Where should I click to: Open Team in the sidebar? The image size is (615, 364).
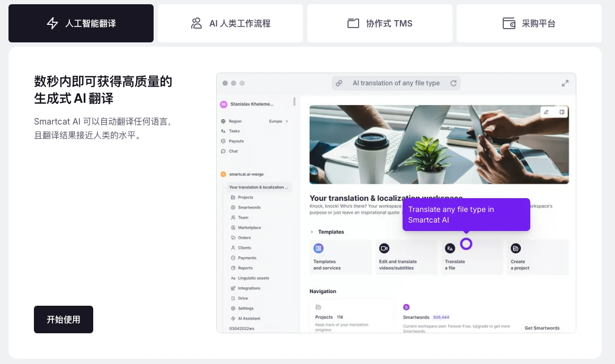pyautogui.click(x=243, y=217)
